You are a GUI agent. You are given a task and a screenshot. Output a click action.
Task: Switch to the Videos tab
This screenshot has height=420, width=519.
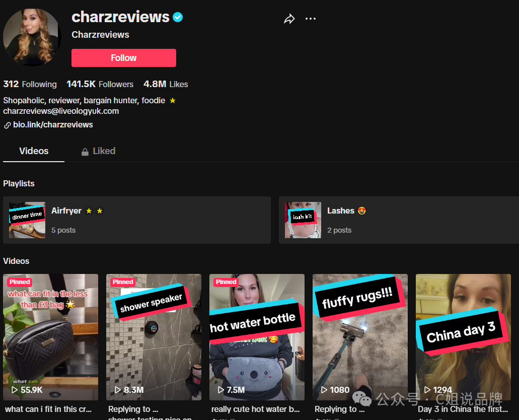(34, 151)
